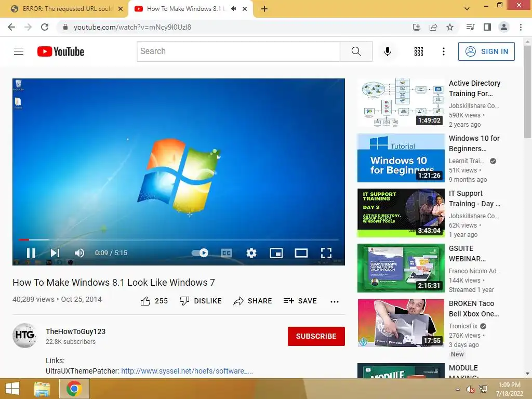Screen dimensions: 532x399
Task: Enter full screen video mode
Action: 326,253
